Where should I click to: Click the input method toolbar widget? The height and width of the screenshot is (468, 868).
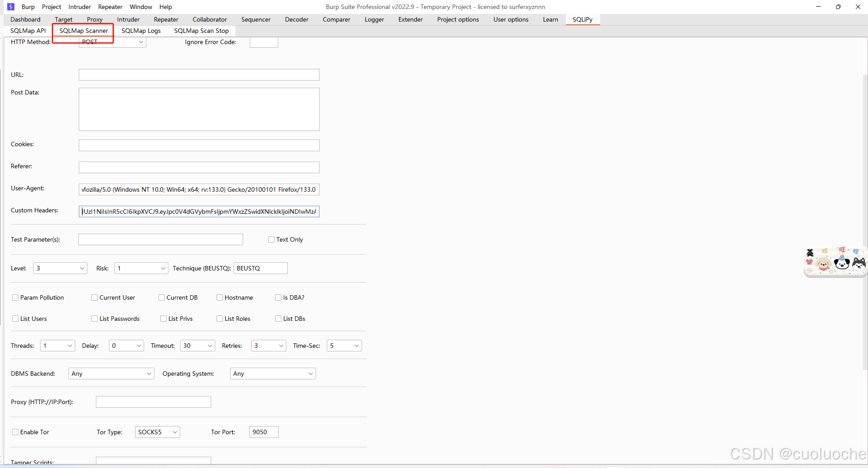click(835, 261)
